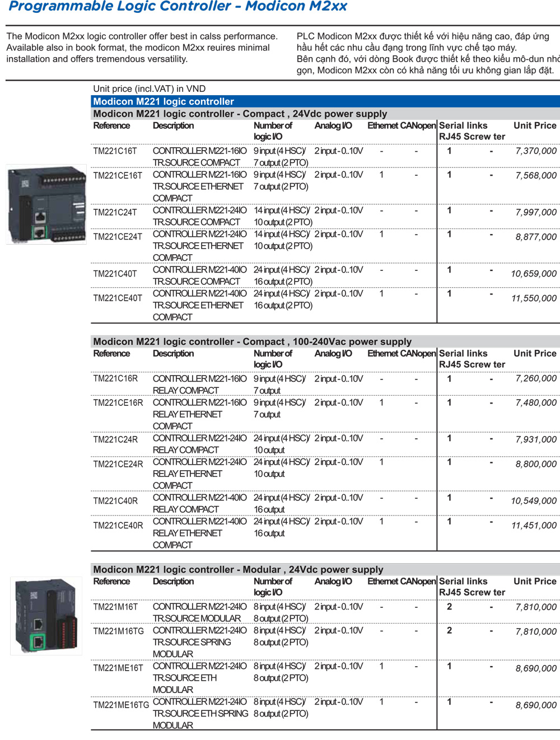The width and height of the screenshot is (560, 740).
Task: Click the compact M221 controller product image
Action: tap(46, 204)
